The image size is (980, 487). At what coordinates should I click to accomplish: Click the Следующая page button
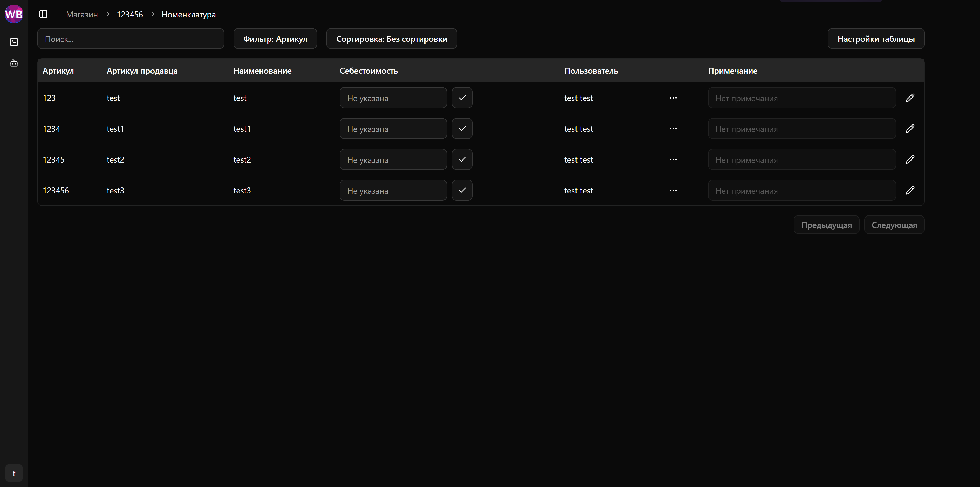[894, 225]
